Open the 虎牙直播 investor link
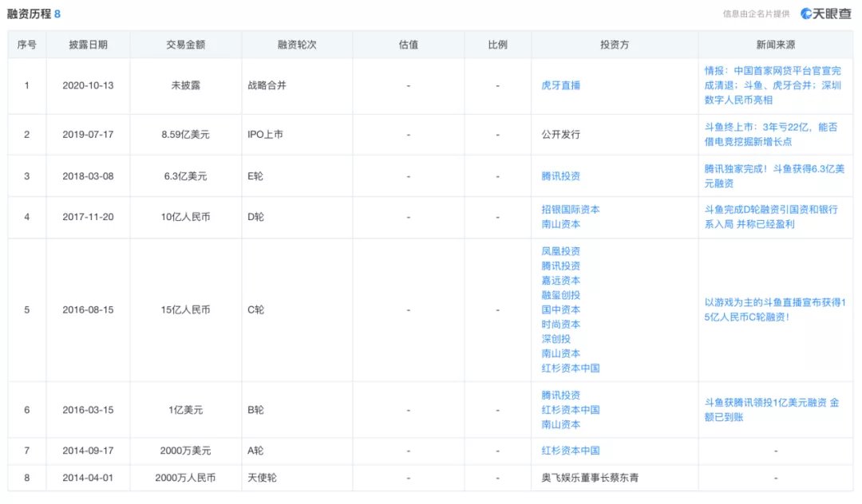862x504 pixels. pyautogui.click(x=561, y=85)
